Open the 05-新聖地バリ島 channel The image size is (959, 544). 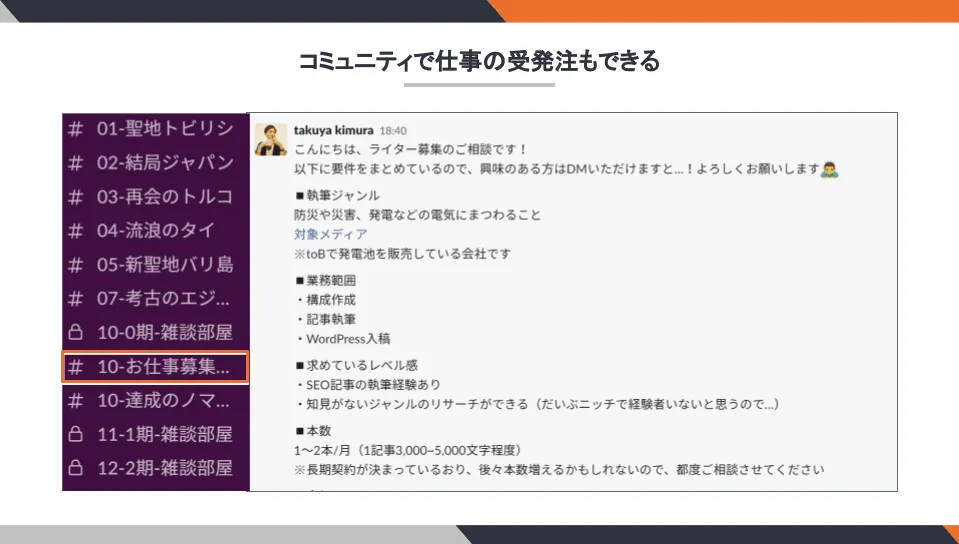[155, 265]
